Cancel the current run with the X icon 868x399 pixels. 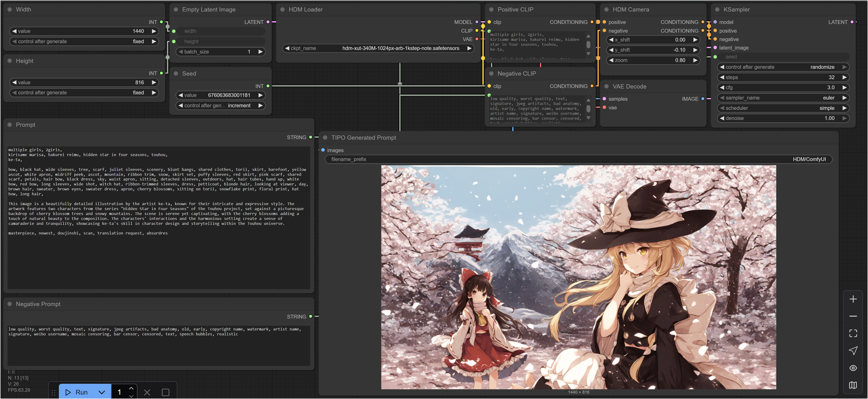tap(147, 392)
